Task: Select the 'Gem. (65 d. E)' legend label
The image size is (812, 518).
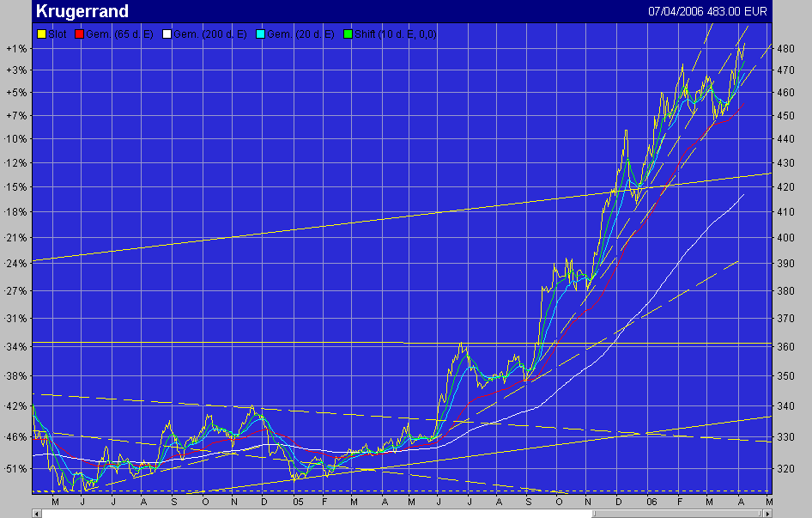Action: coord(119,34)
